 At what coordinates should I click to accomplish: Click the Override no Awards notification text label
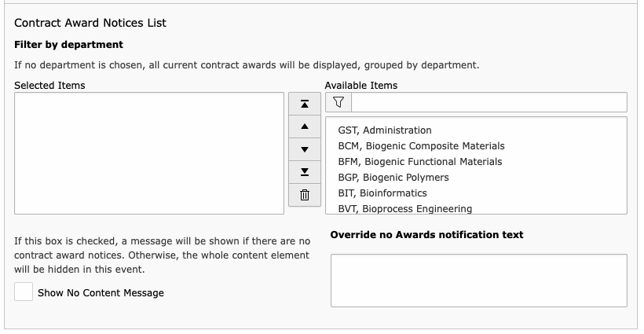pyautogui.click(x=426, y=234)
